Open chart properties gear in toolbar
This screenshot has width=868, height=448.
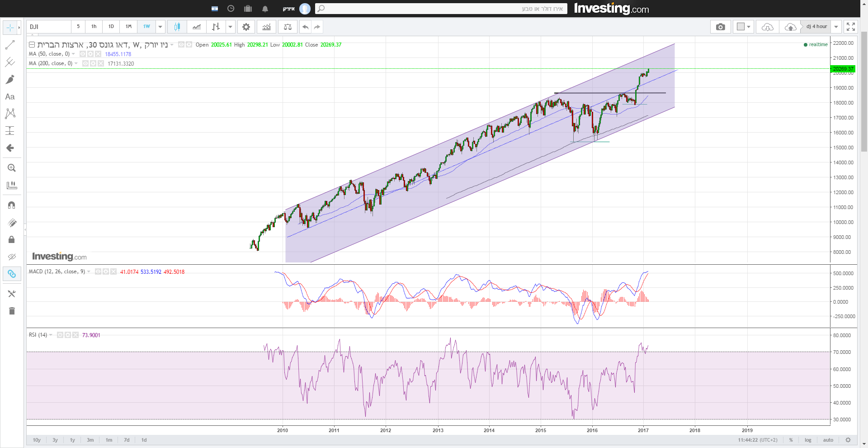pyautogui.click(x=246, y=27)
